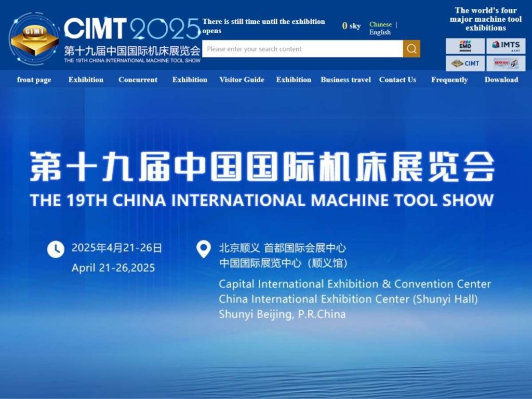This screenshot has width=532, height=399.
Task: Click the white location pin icon
Action: [204, 249]
